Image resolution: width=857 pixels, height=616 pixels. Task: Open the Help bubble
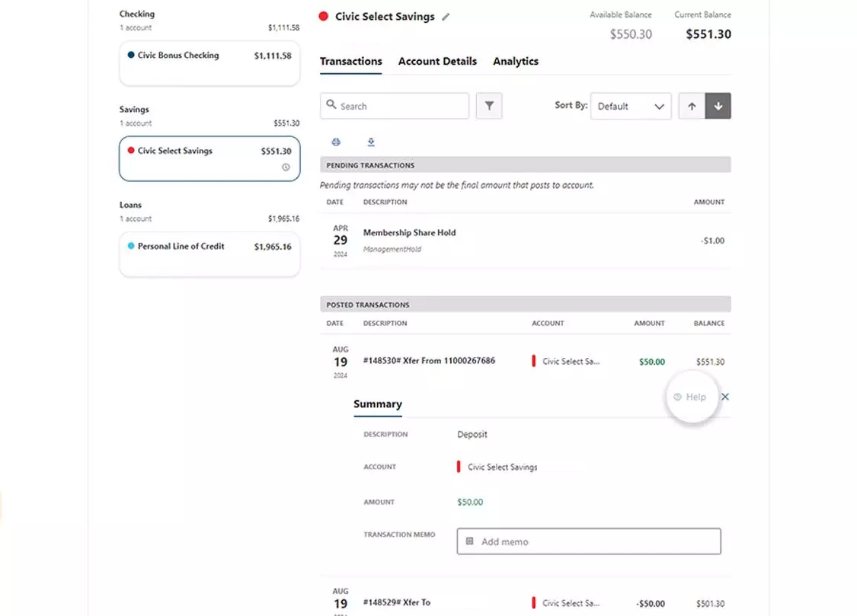[x=692, y=397]
